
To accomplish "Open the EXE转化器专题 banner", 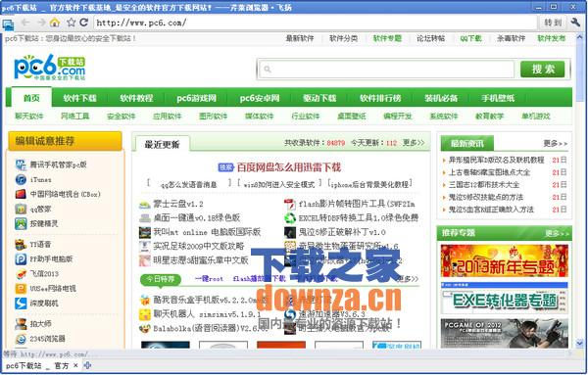I will (x=505, y=299).
